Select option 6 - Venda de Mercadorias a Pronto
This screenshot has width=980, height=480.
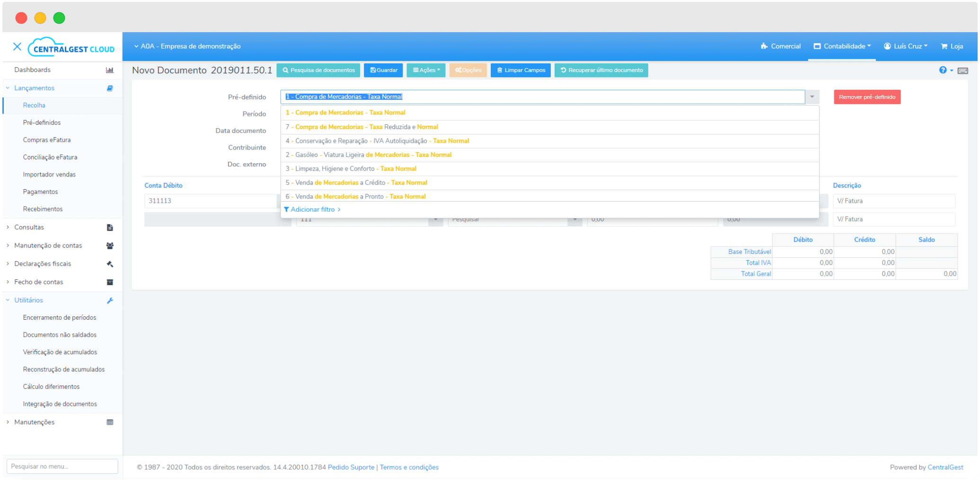tap(549, 196)
